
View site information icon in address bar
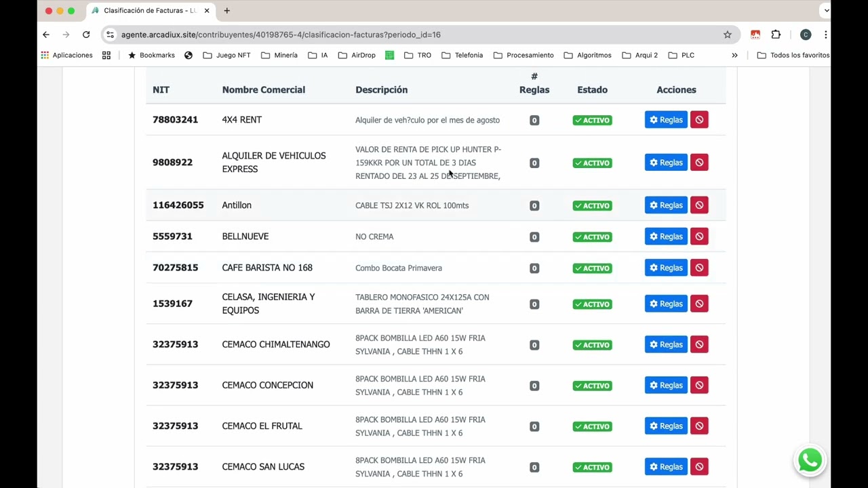(x=111, y=35)
